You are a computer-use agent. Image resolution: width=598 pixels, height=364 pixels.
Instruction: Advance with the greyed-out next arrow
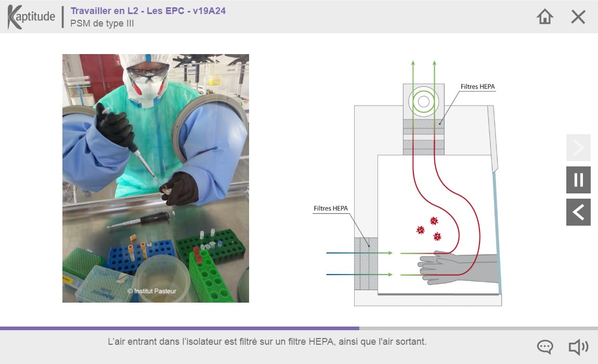578,148
